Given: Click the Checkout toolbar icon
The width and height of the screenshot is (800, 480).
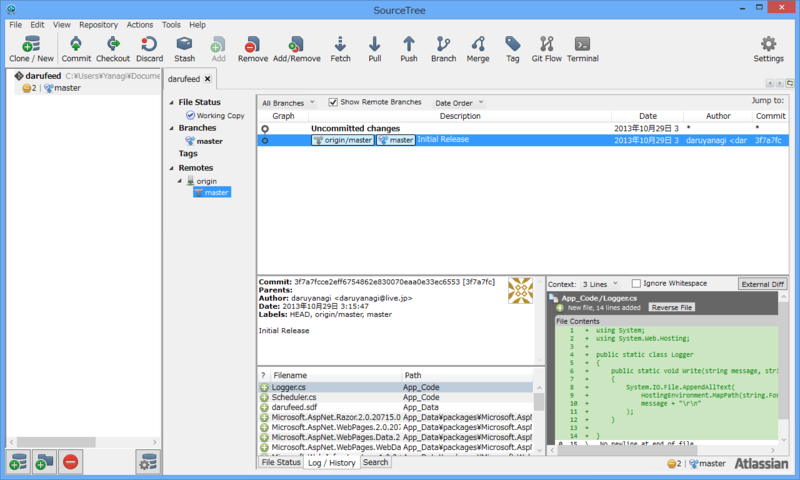Looking at the screenshot, I should 113,49.
